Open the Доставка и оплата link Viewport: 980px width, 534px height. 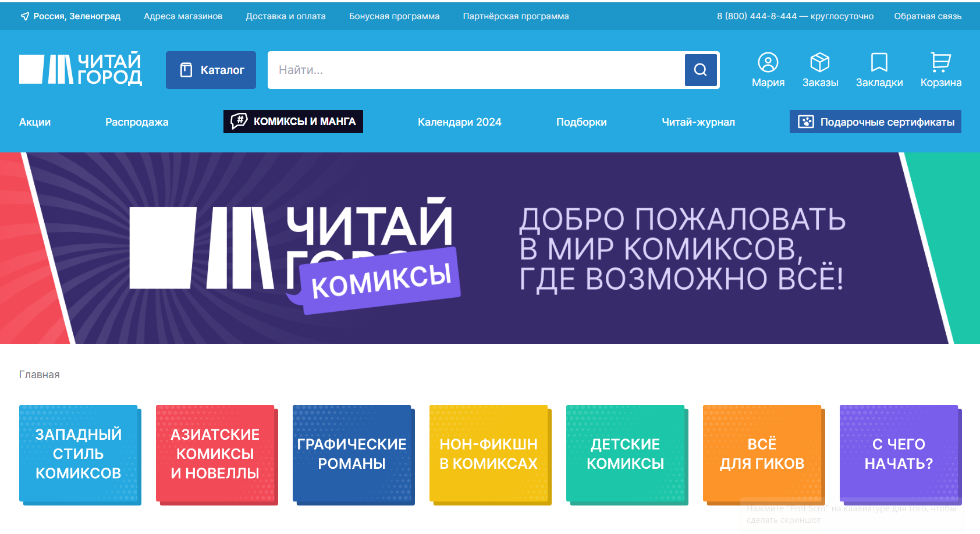(x=286, y=16)
